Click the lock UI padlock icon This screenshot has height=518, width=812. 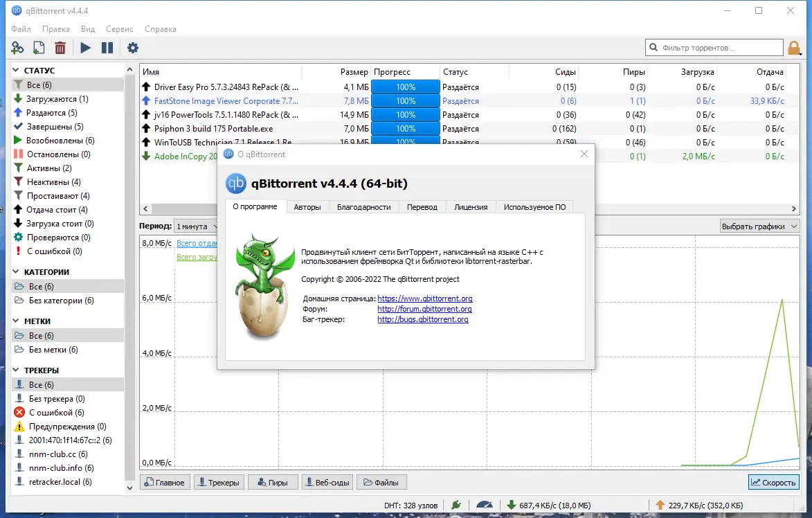[x=793, y=48]
